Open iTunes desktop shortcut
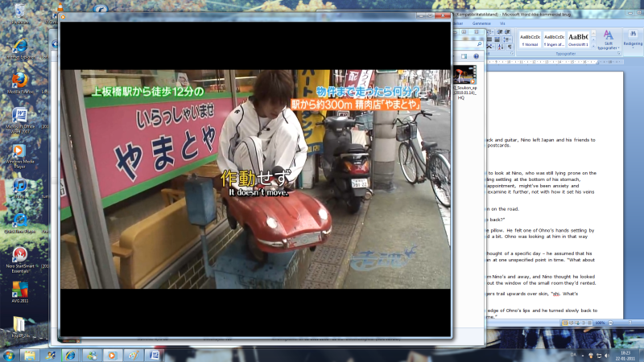 tap(19, 188)
